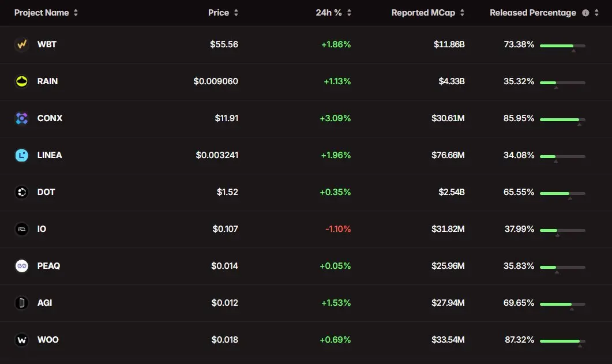Click the AGI token logo icon
This screenshot has width=612, height=364.
tap(22, 303)
